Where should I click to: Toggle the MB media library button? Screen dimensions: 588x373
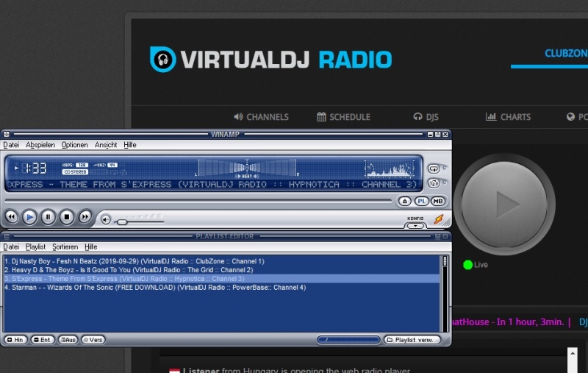[x=438, y=201]
